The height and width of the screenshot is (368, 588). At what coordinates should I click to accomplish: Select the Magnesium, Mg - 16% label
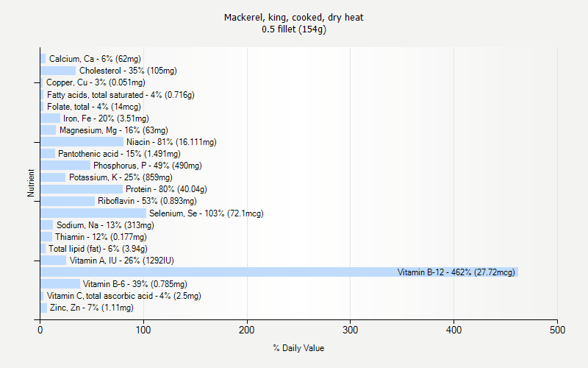[114, 130]
